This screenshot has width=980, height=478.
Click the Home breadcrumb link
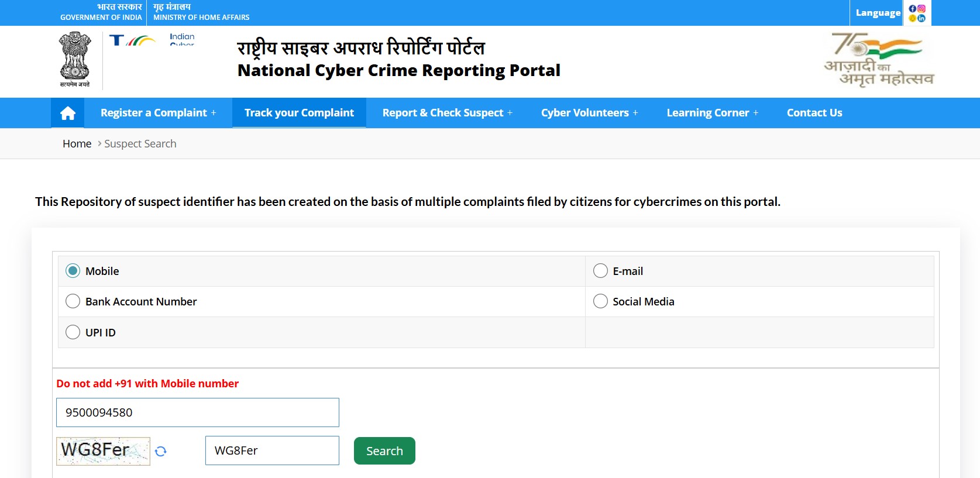click(77, 144)
